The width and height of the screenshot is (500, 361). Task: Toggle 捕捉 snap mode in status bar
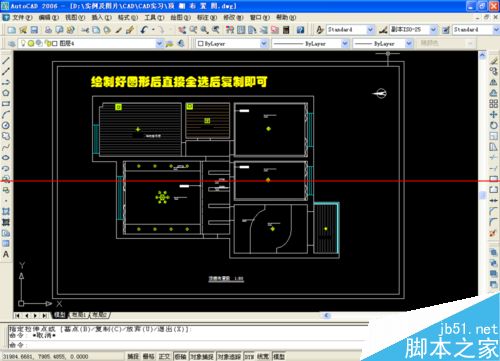click(x=133, y=356)
